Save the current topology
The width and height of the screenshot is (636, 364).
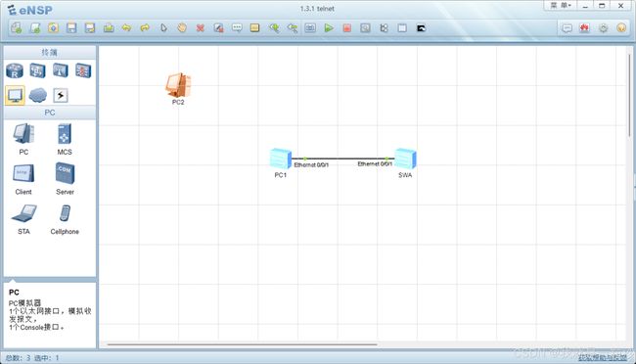(71, 27)
